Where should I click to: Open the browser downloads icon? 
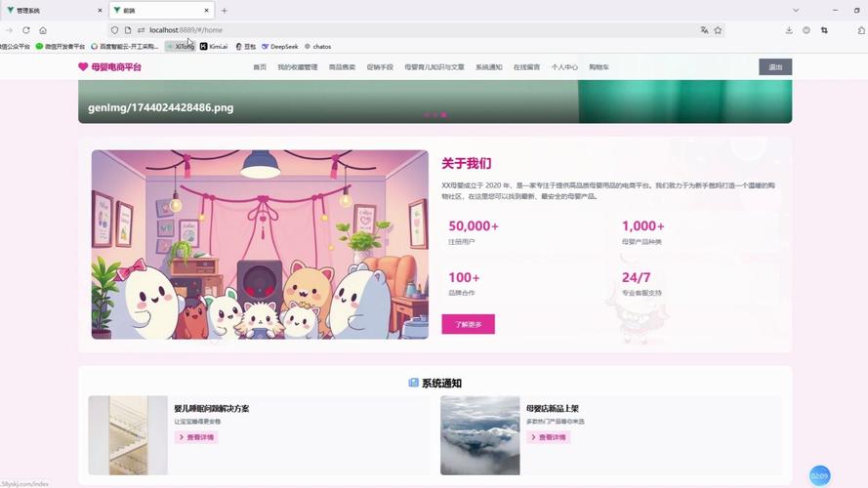789,30
